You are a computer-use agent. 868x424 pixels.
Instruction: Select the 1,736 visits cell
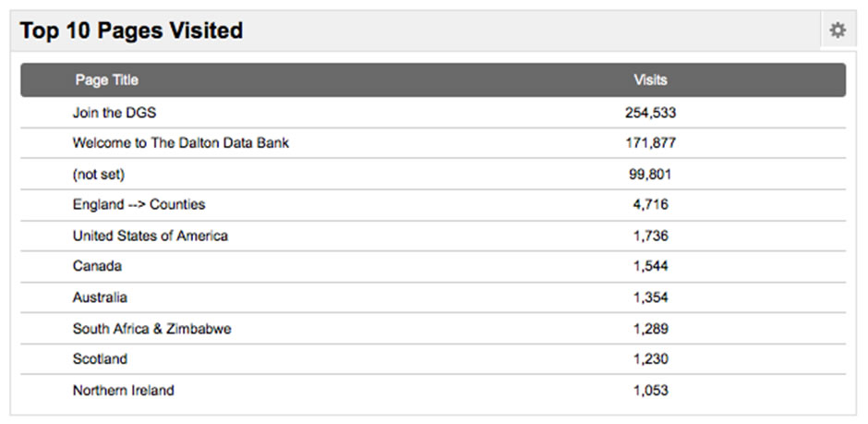(650, 236)
